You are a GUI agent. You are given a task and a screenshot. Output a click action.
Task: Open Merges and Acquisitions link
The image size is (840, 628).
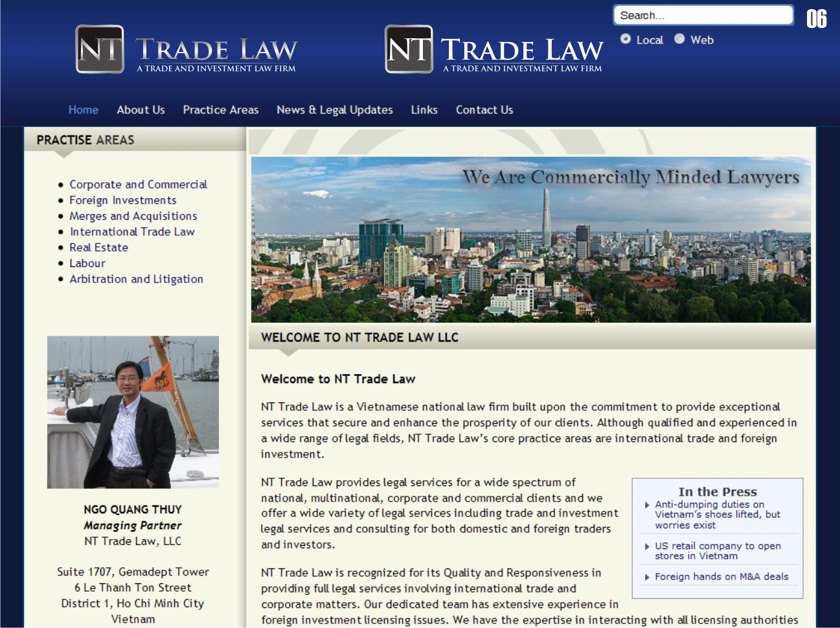[133, 216]
